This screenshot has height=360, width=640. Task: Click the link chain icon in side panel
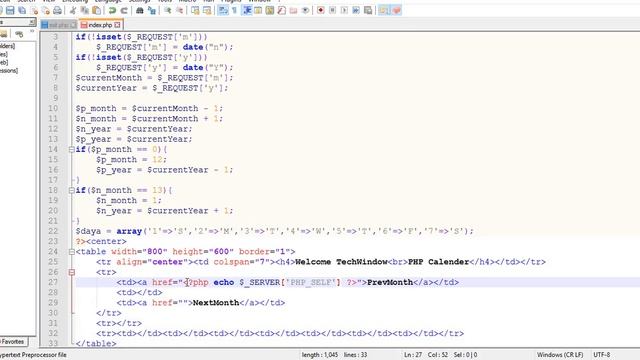[19, 34]
